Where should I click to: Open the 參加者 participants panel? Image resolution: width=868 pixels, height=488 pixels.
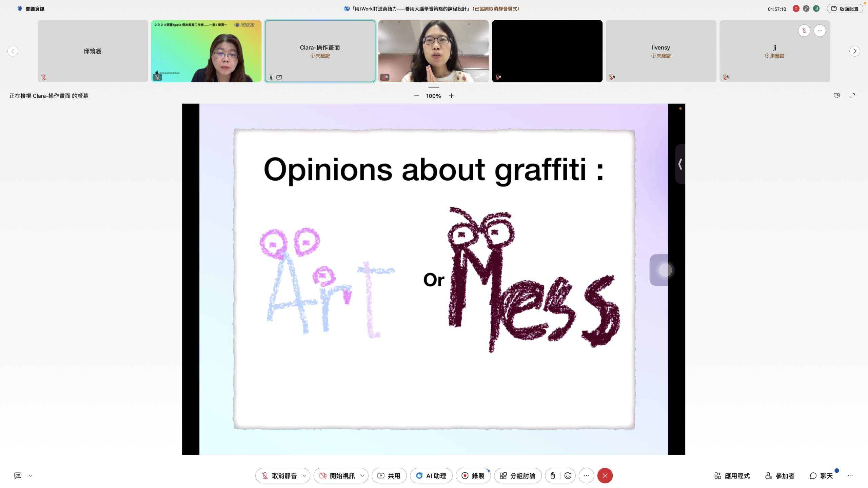coord(780,476)
